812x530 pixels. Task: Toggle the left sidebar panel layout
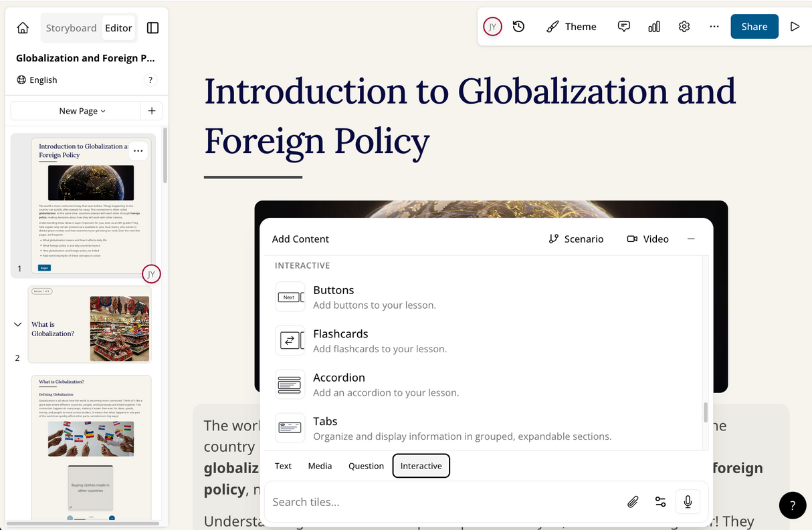[153, 27]
